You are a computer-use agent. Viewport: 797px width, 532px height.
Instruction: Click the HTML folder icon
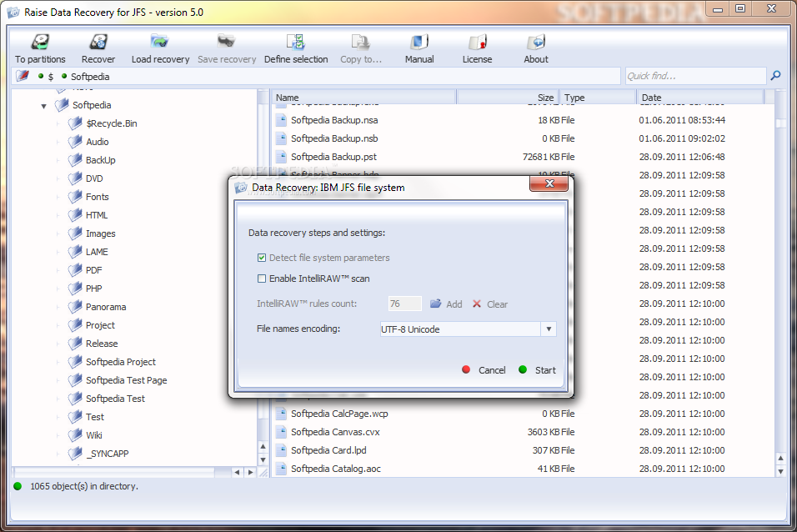coord(75,214)
